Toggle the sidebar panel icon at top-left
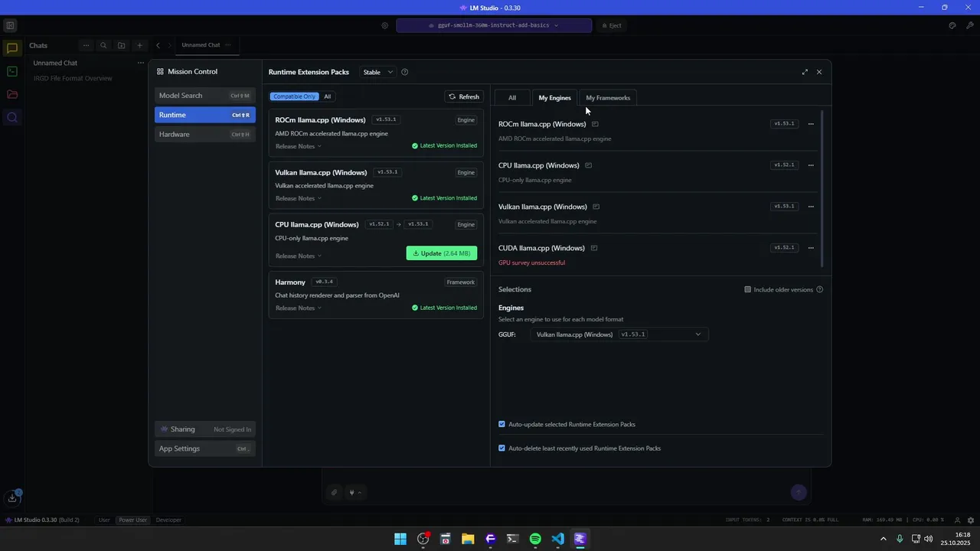980x551 pixels. [10, 25]
